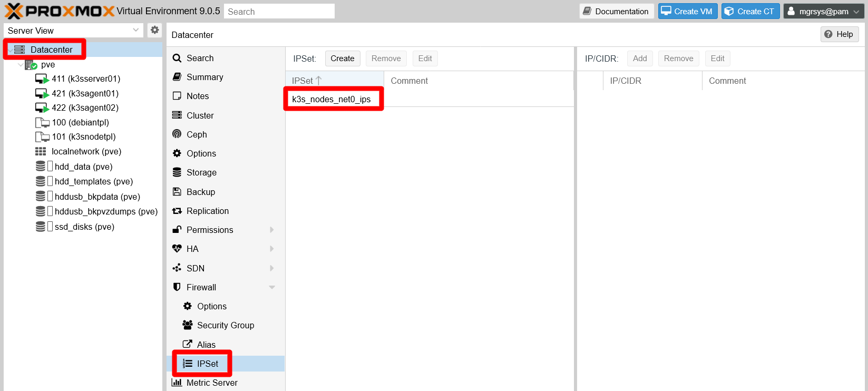Click the Firewall shield icon
Screen dimensions: 868x391
tap(177, 287)
